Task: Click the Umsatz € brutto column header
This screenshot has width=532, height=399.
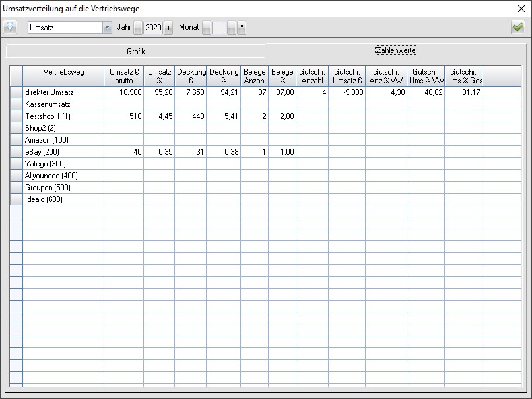Action: (x=123, y=76)
